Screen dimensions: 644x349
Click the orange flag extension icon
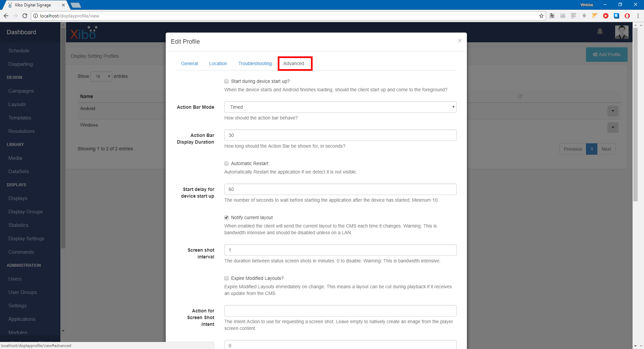pyautogui.click(x=595, y=16)
